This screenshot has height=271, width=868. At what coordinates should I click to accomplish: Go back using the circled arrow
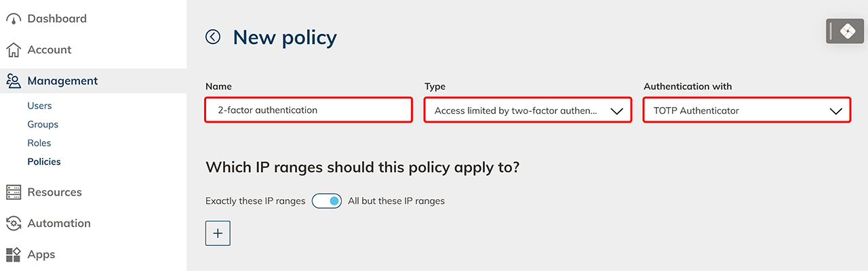pyautogui.click(x=213, y=37)
